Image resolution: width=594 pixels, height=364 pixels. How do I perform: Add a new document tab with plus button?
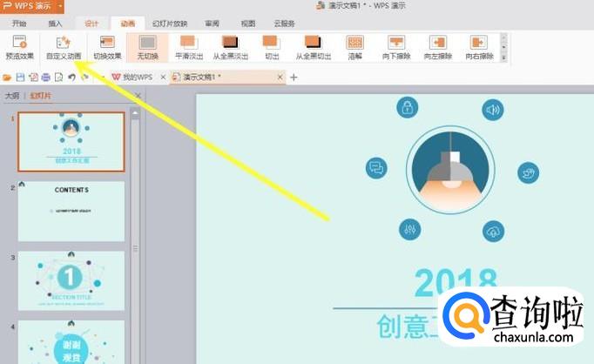[294, 78]
